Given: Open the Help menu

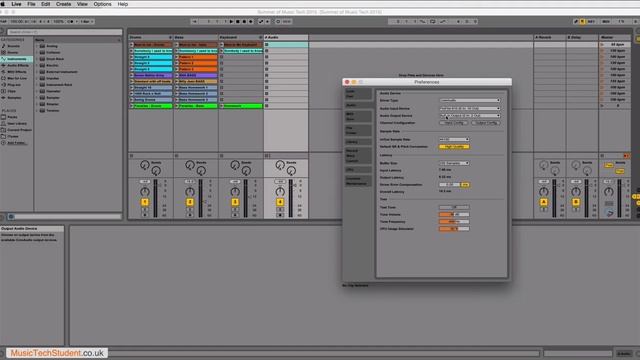Looking at the screenshot, I should pos(122,4).
